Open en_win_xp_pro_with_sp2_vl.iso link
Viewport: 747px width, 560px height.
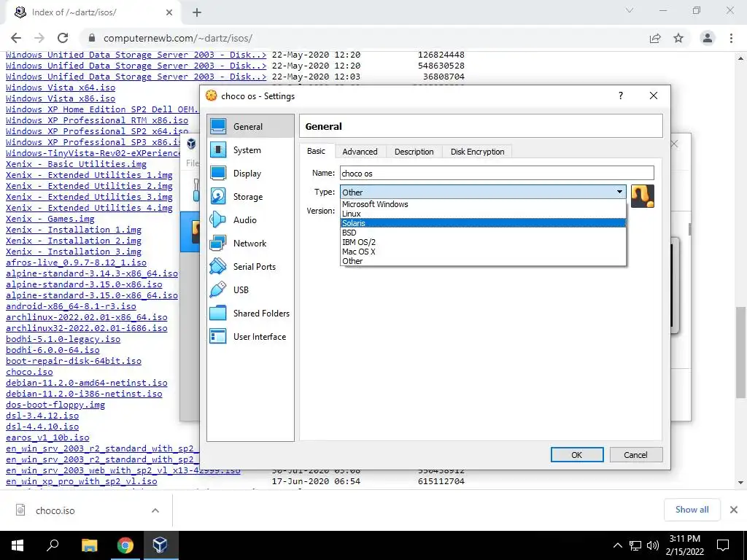tap(82, 481)
